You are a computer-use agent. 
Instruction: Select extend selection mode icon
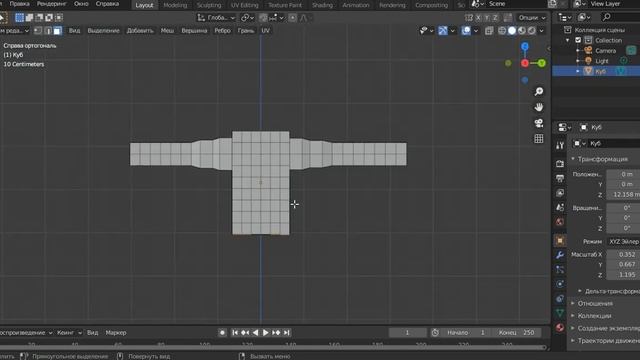point(29,18)
